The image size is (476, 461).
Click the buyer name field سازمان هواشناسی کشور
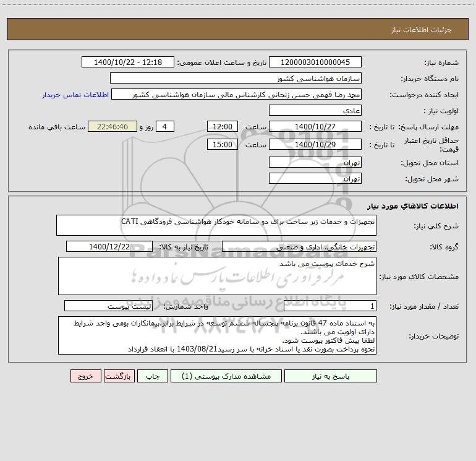coord(236,78)
